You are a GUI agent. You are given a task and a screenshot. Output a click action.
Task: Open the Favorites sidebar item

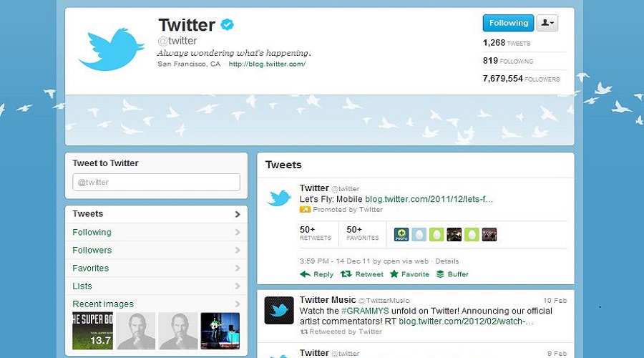pyautogui.click(x=157, y=268)
